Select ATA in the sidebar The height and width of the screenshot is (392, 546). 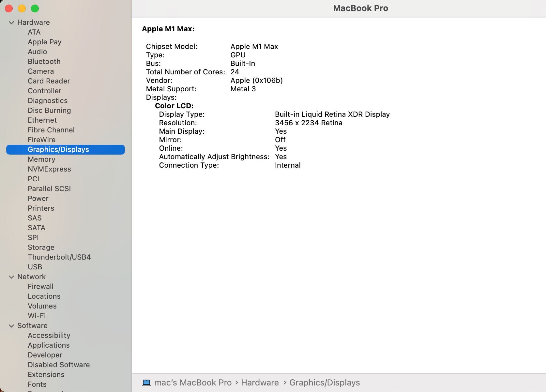(34, 32)
